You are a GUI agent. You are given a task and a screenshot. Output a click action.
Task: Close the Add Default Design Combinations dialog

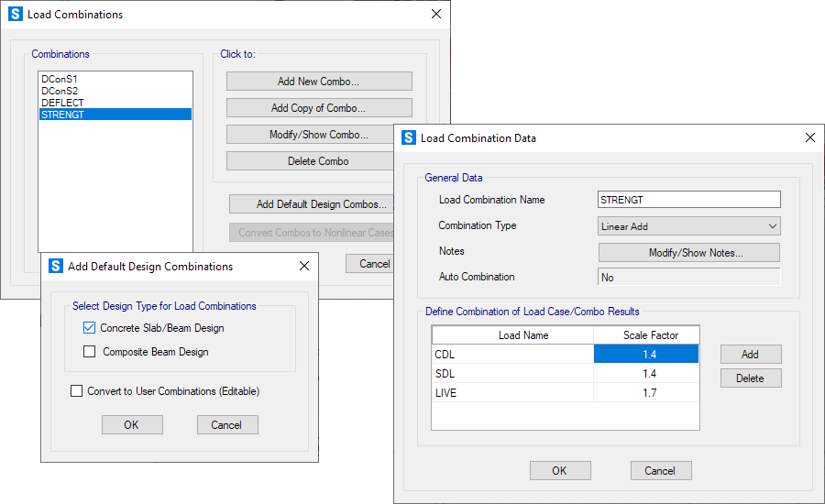click(304, 267)
